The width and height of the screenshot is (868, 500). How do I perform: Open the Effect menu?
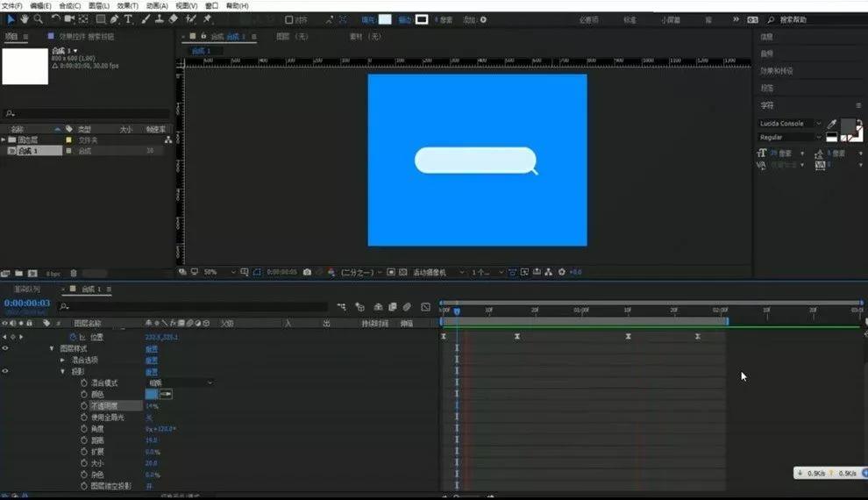point(128,5)
